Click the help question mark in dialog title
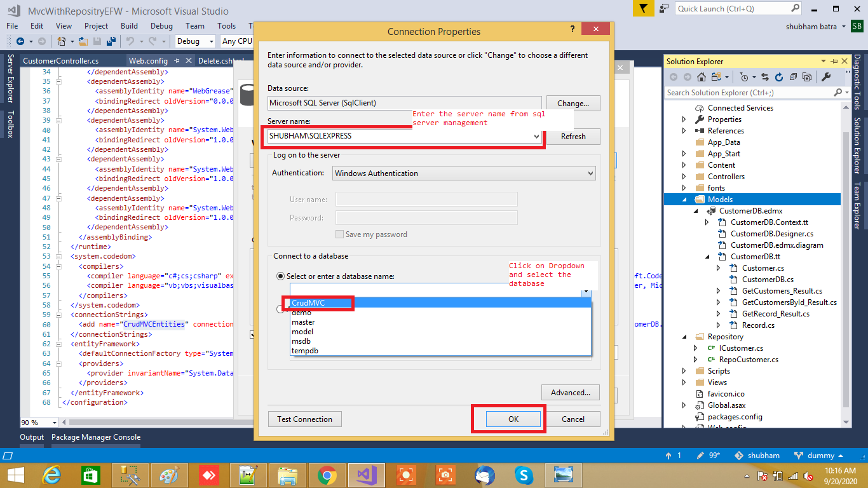 (573, 29)
